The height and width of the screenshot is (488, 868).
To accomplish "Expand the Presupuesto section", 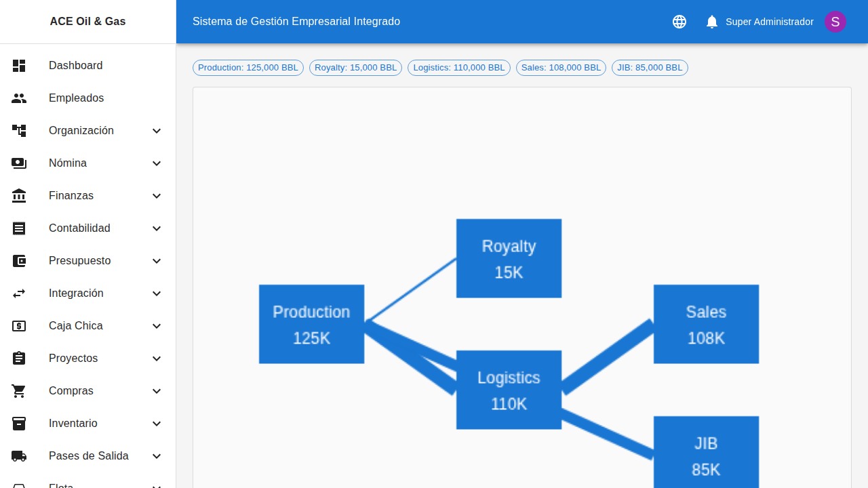I will [x=157, y=260].
